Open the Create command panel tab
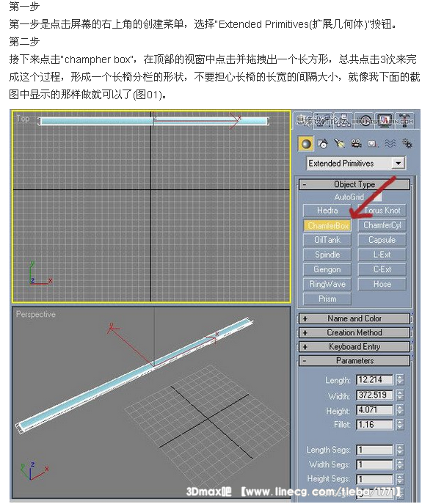This screenshot has width=422, height=504. (x=303, y=120)
